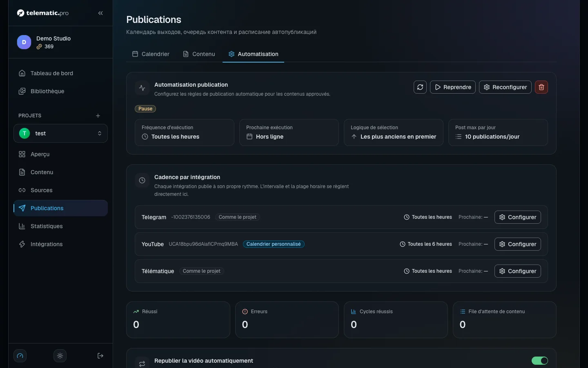
Task: Collapse the sidebar with the double-chevron icon
Action: (100, 13)
